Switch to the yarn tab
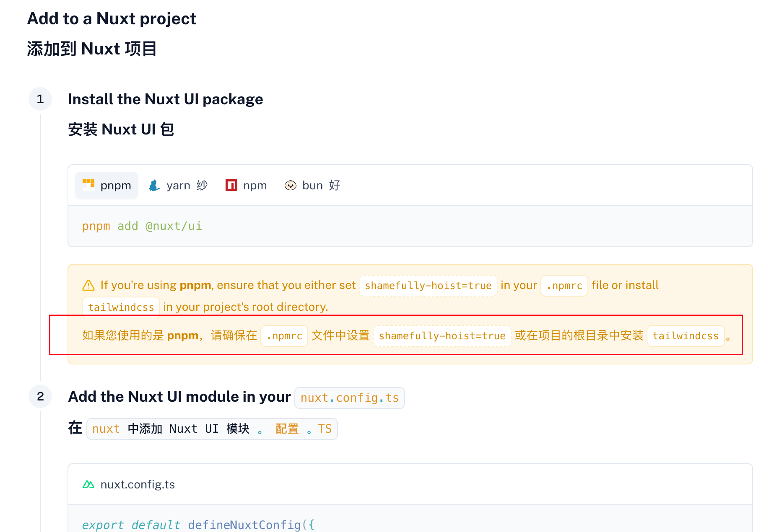 coord(178,185)
